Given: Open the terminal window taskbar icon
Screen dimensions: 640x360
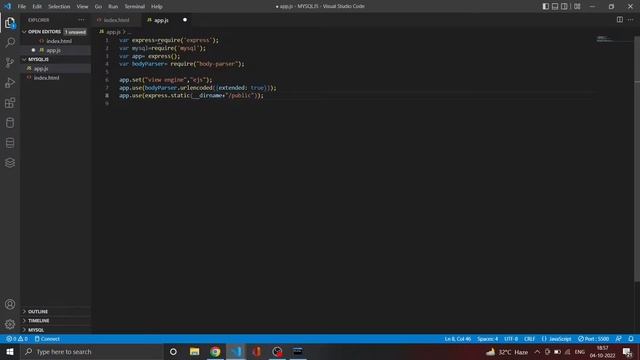Looking at the screenshot, I should pos(298,351).
